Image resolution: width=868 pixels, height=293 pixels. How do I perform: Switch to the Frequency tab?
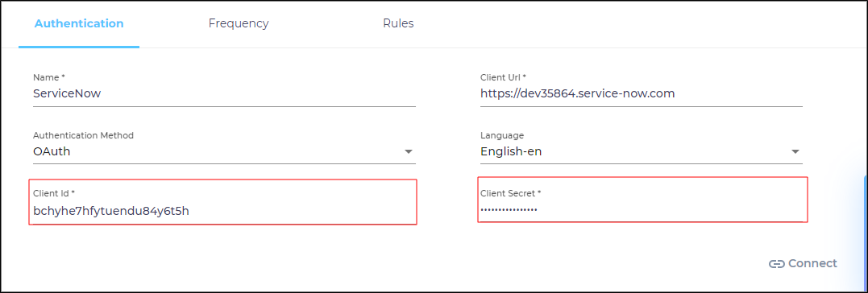coord(239,23)
